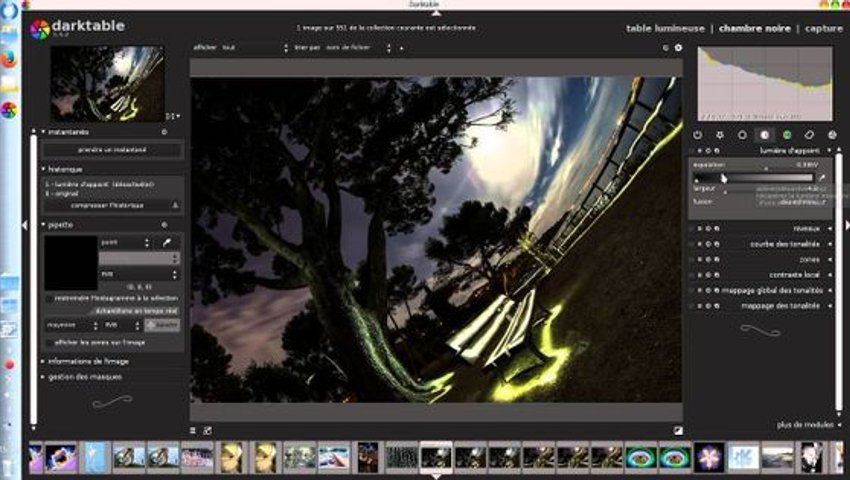Collapse the instantanés section
850x480 pixels.
click(43, 132)
